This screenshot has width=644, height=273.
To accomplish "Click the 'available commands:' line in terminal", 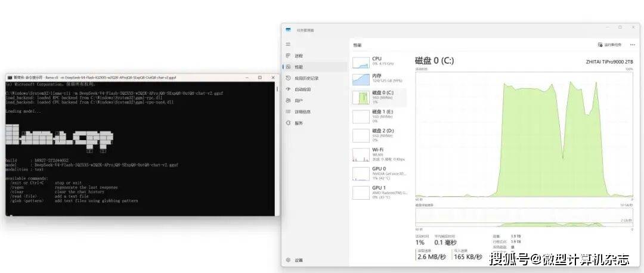I will (27, 178).
